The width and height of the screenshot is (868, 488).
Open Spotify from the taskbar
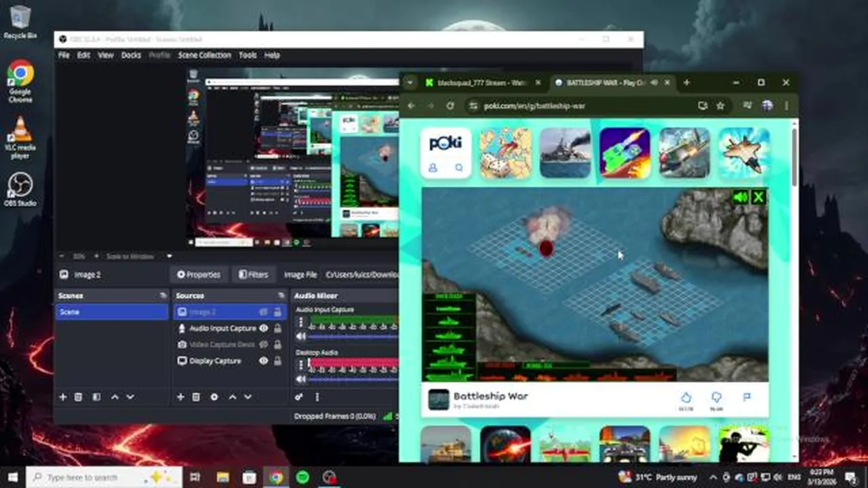pos(302,477)
